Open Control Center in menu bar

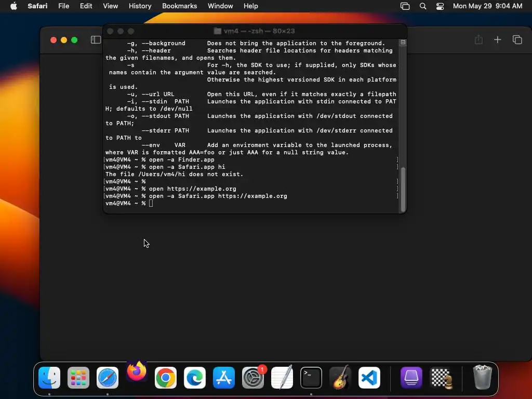(440, 6)
